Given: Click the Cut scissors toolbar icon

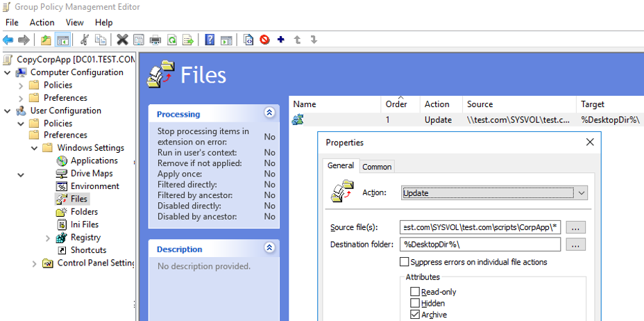Looking at the screenshot, I should pos(84,40).
